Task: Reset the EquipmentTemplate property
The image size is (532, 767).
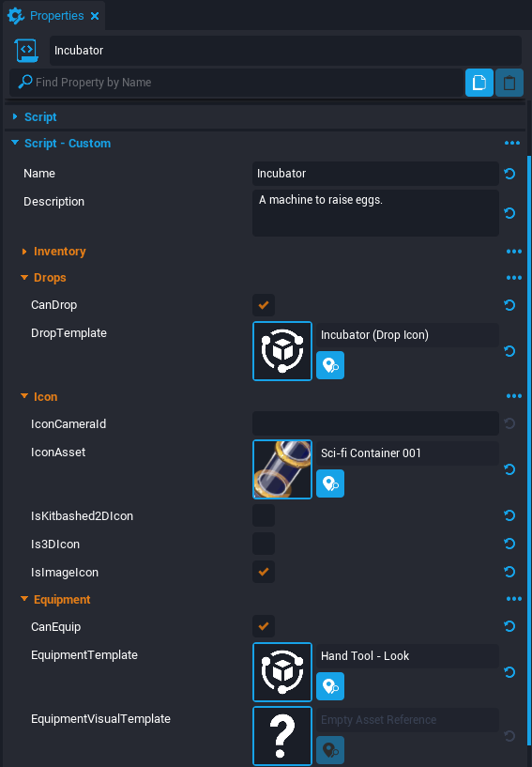Action: [x=509, y=672]
